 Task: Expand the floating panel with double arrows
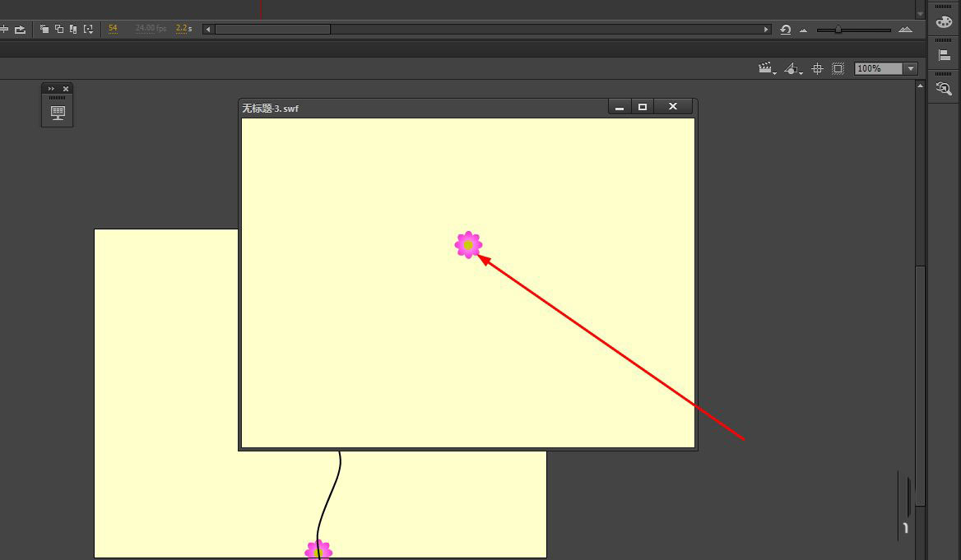[x=52, y=89]
